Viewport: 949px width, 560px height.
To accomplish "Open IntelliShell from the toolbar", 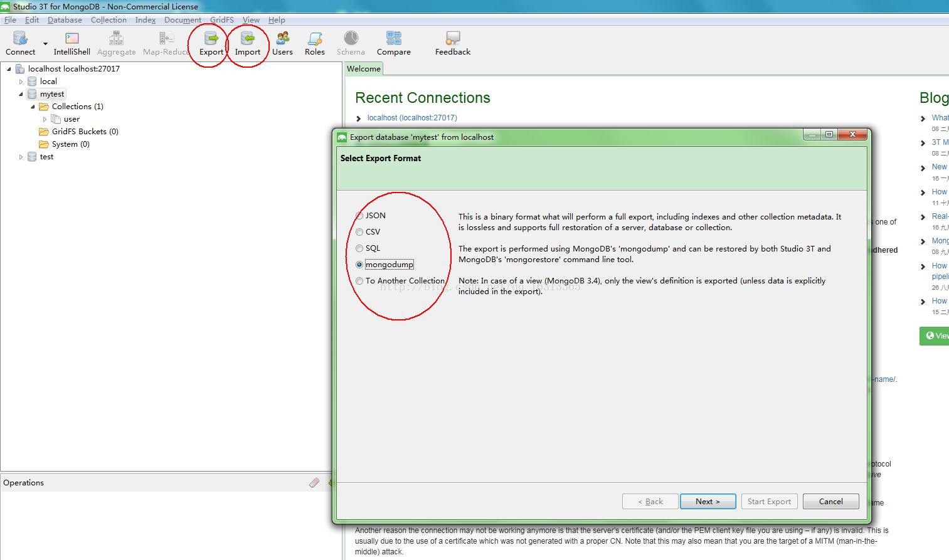I will pyautogui.click(x=72, y=44).
